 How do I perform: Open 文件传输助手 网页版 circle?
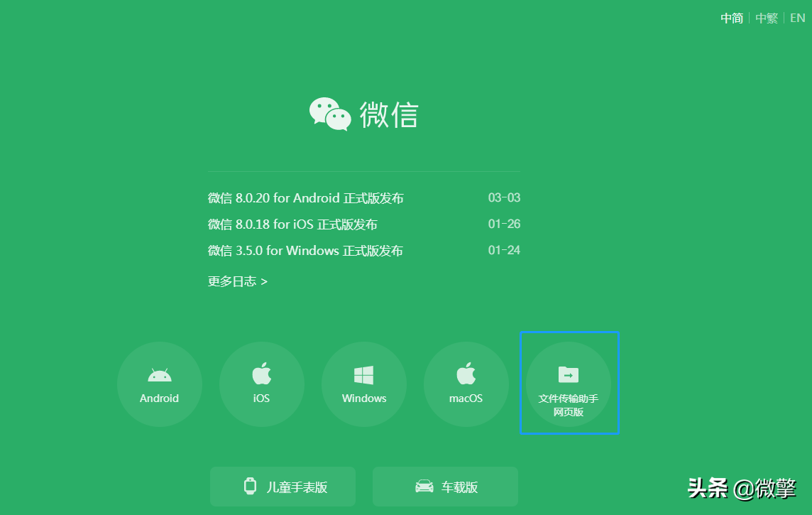(569, 384)
